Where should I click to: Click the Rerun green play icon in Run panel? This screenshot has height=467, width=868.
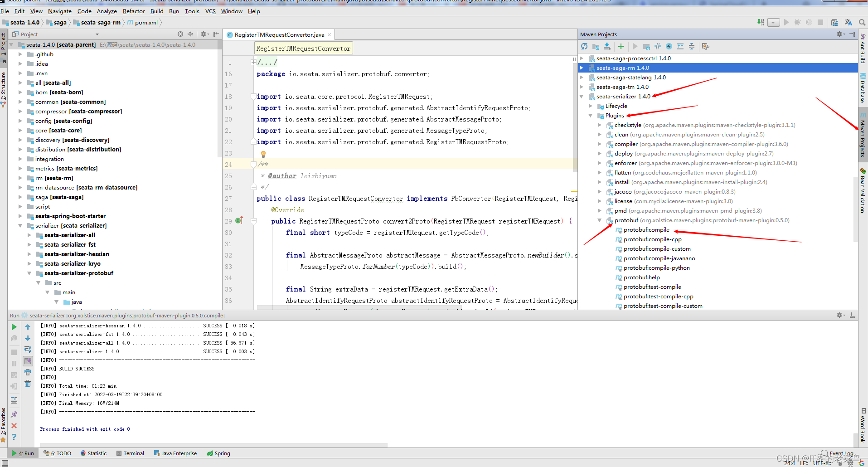coord(14,327)
